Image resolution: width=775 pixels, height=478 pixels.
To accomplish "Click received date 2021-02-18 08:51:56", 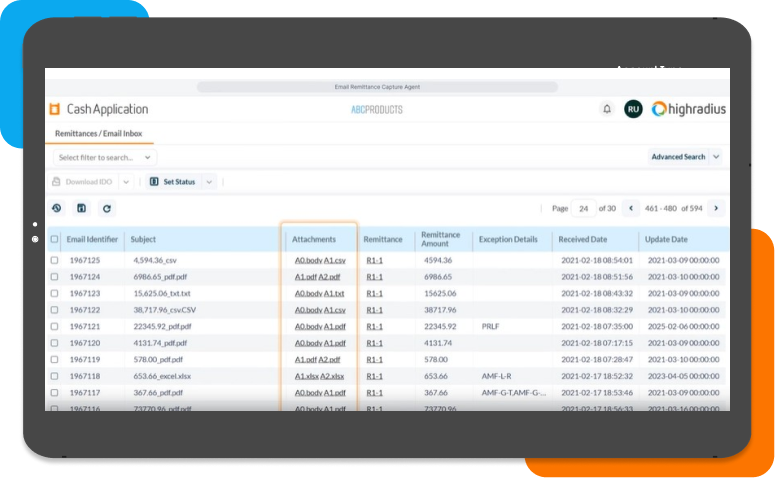I will click(597, 277).
